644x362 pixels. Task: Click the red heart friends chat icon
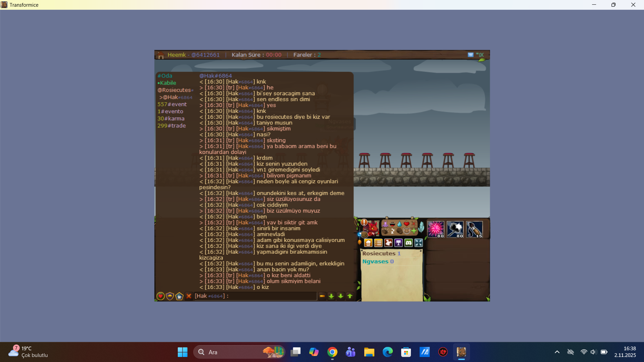160,296
